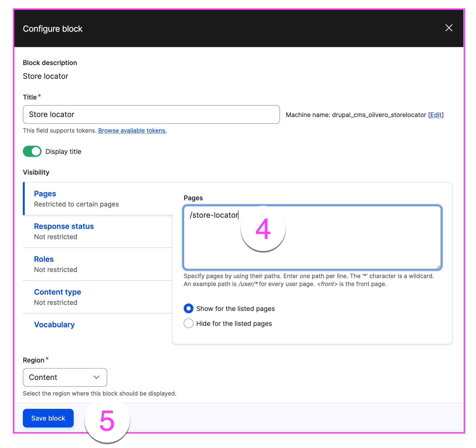Open the Content type tab

click(58, 292)
